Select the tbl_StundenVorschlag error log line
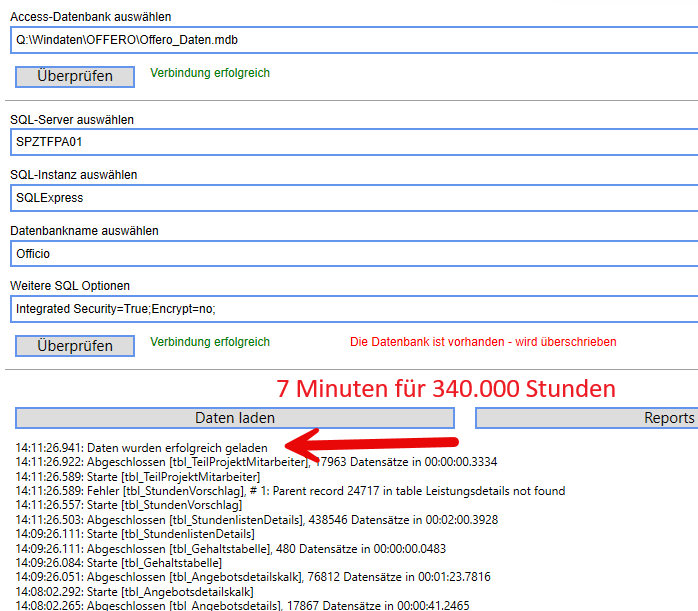Viewport: 698px width, 611px height. [x=290, y=491]
